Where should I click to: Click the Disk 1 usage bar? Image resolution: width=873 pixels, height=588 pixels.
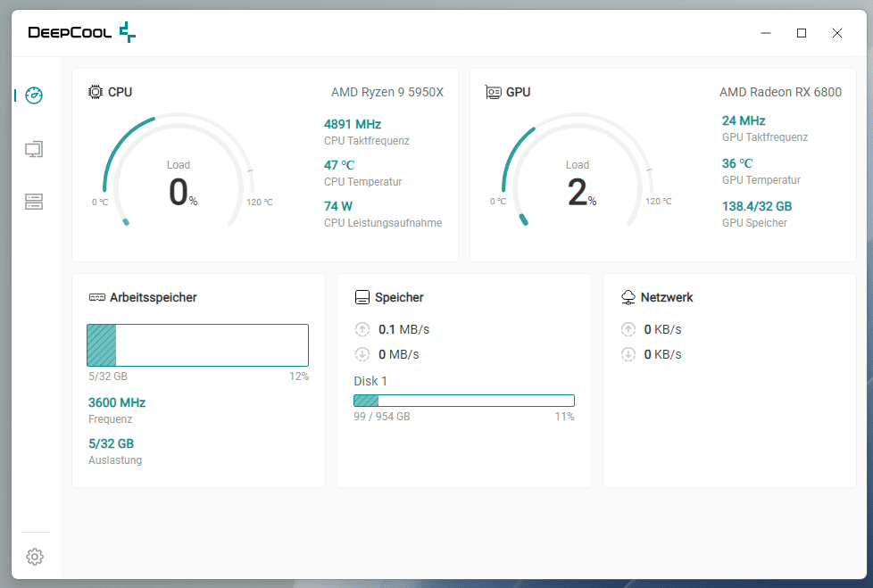[464, 401]
